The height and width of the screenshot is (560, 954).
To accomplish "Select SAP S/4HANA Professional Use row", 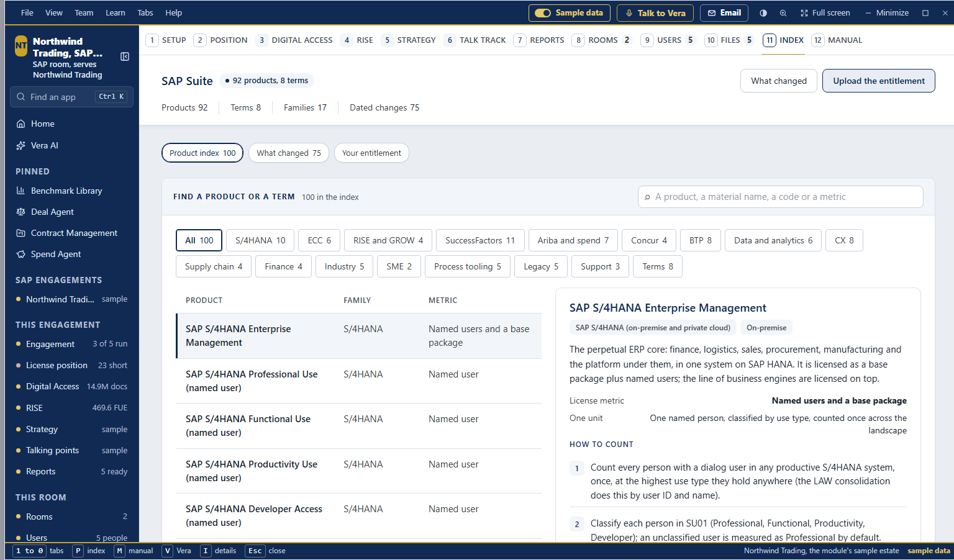I will click(x=359, y=381).
